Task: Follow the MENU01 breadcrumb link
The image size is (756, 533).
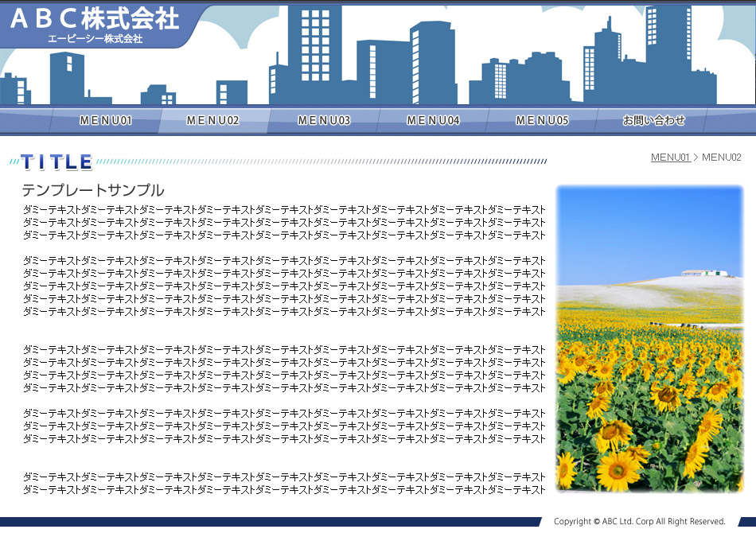Action: point(671,157)
